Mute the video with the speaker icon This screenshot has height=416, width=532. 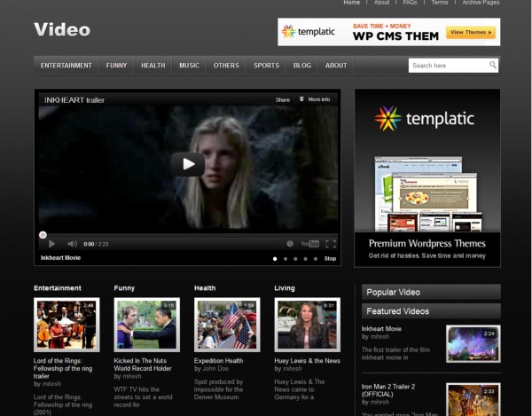[x=72, y=244]
